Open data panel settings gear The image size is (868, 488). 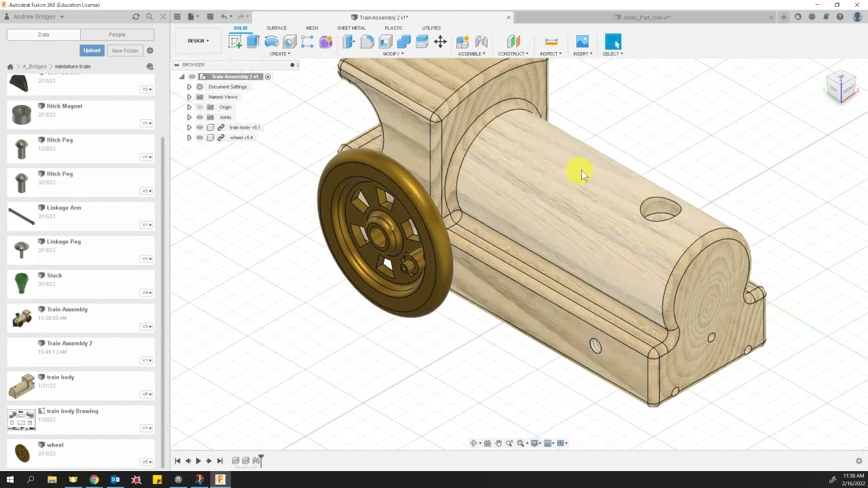point(150,51)
